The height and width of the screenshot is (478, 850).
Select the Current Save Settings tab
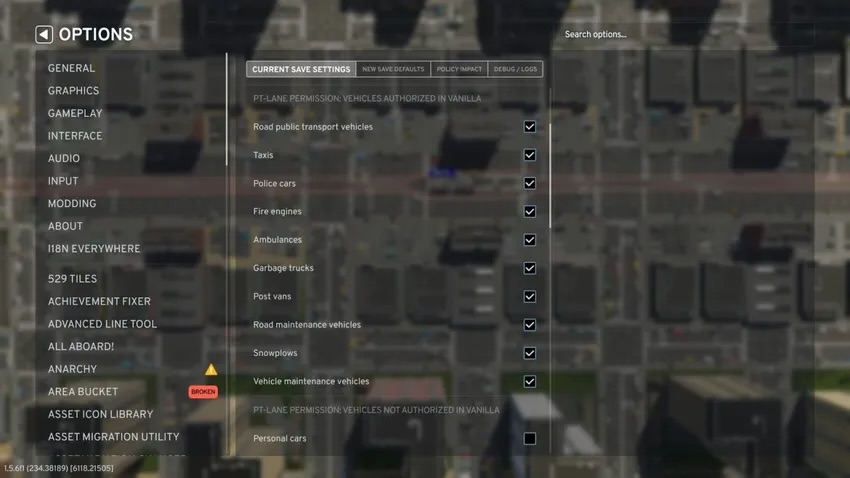(x=301, y=69)
